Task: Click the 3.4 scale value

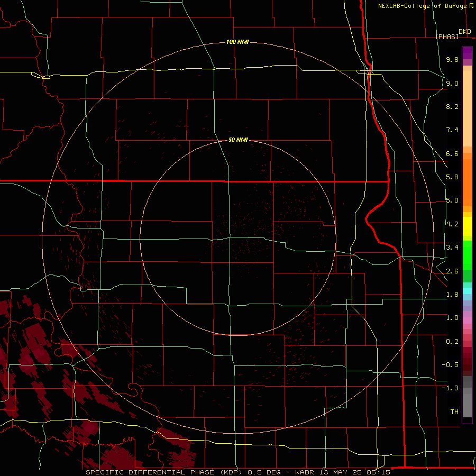Action: (x=452, y=248)
